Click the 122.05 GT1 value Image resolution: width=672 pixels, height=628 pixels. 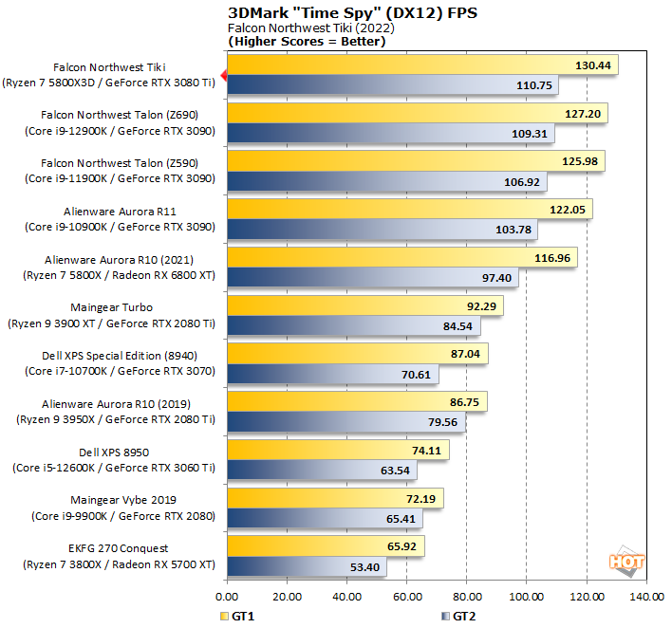pyautogui.click(x=568, y=210)
